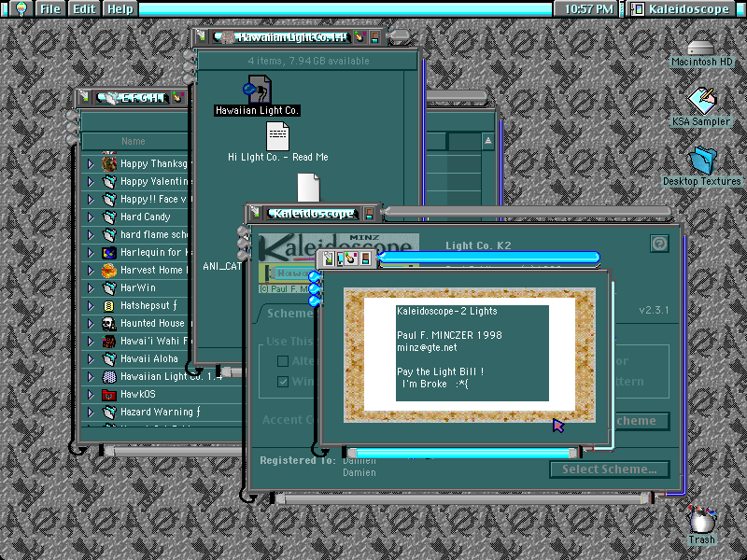This screenshot has height=560, width=747.
Task: Click the E.F.G.H.I window title bar
Action: click(x=133, y=98)
